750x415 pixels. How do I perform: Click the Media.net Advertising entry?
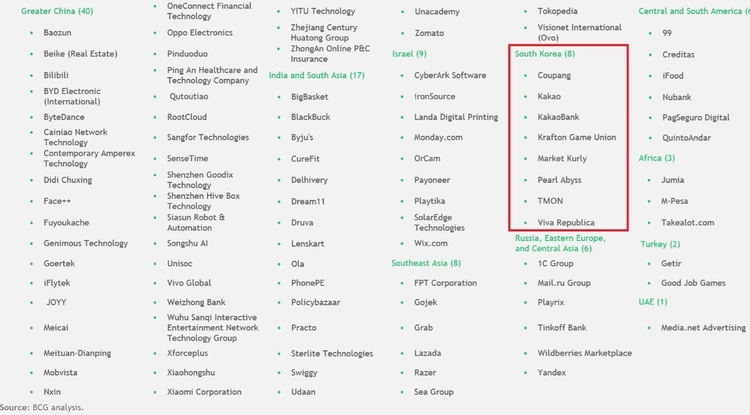pos(702,327)
